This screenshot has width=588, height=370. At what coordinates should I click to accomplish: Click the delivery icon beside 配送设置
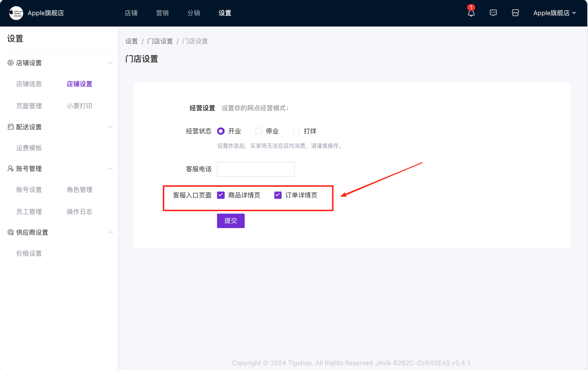tap(11, 127)
